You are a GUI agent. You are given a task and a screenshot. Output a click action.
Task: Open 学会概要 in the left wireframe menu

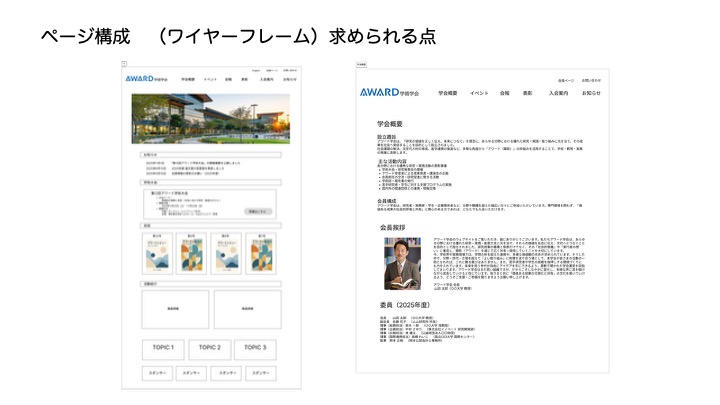point(188,79)
